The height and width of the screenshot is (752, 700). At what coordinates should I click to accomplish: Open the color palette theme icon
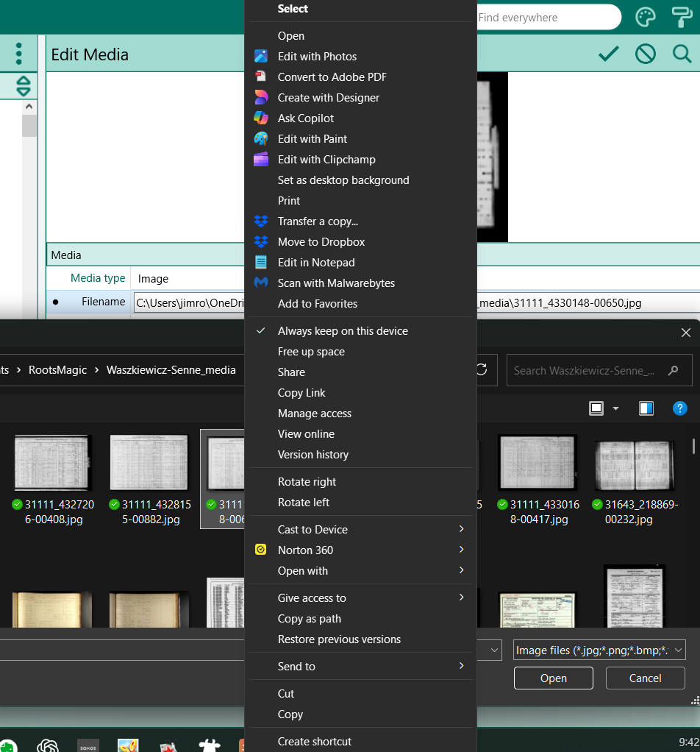pyautogui.click(x=644, y=17)
